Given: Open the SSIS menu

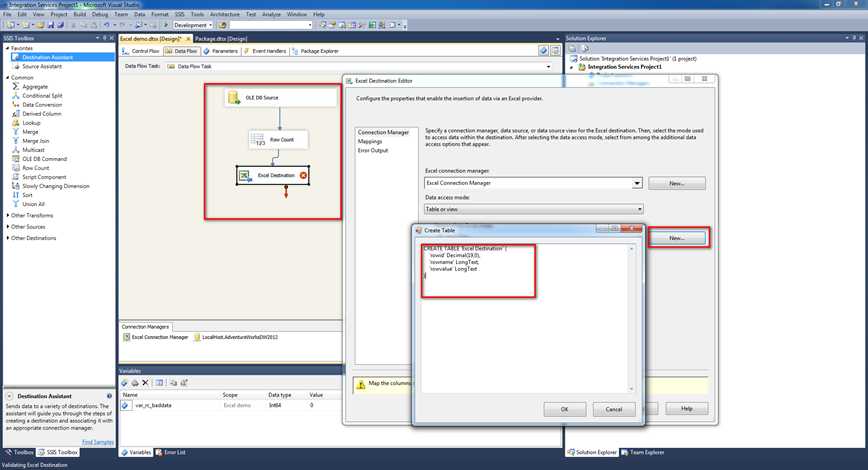Looking at the screenshot, I should pos(179,14).
